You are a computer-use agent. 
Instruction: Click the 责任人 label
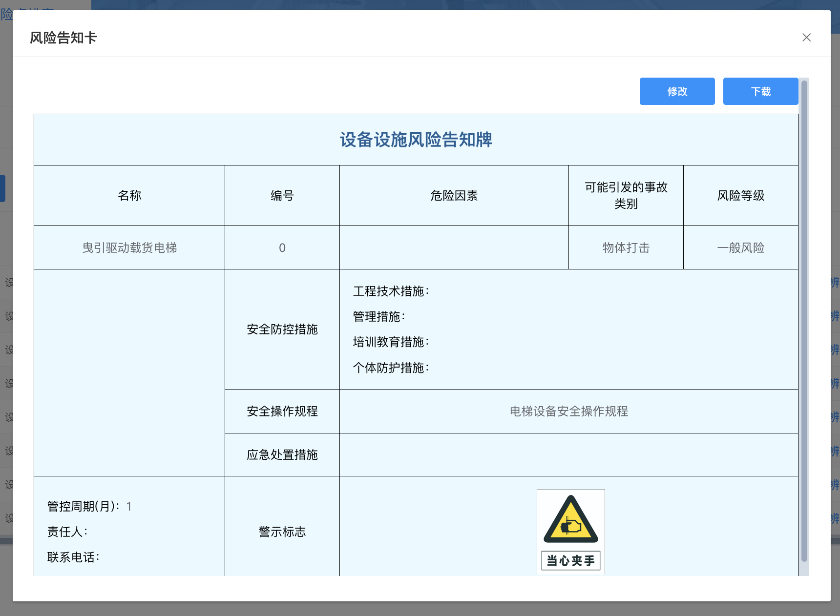tap(67, 532)
